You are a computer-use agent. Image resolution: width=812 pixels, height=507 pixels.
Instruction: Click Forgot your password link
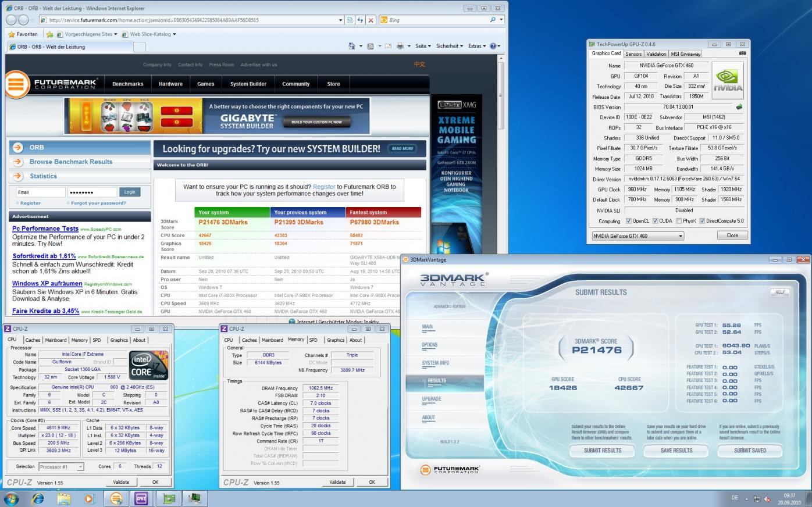[98, 203]
